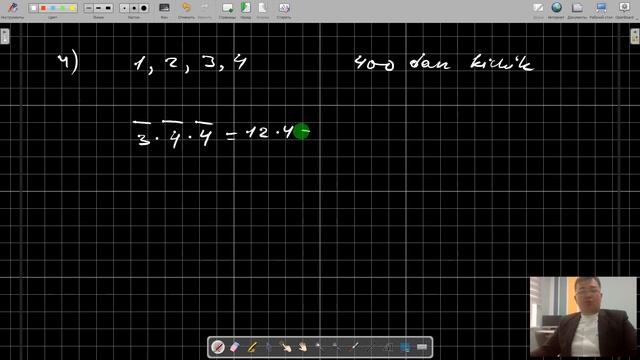Select the capture screen region tool
Viewport: 640px width, 360px height.
pyautogui.click(x=405, y=347)
